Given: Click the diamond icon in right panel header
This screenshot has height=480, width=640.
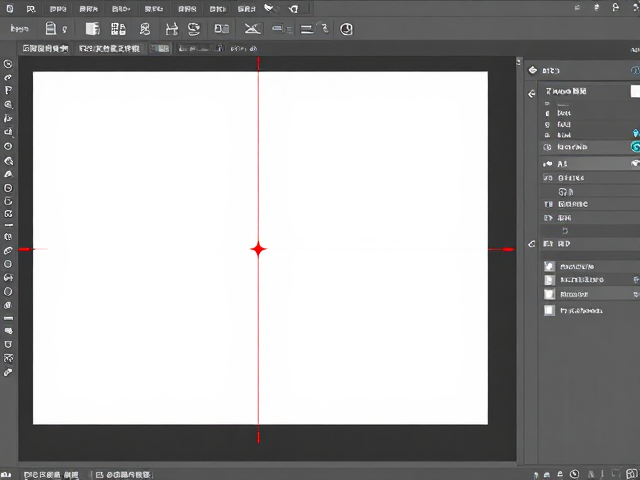Looking at the screenshot, I should click(533, 70).
